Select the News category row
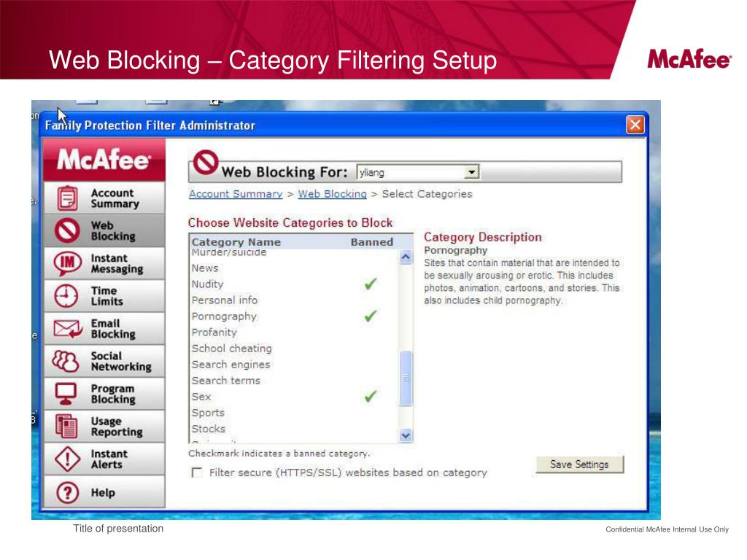Screen dimensions: 747x560 tap(293, 268)
